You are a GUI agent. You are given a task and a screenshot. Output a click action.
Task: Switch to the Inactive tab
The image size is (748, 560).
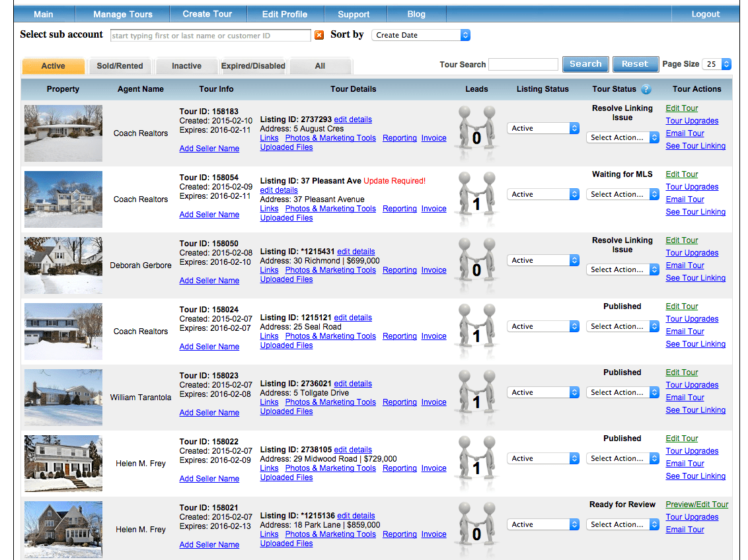tap(186, 65)
